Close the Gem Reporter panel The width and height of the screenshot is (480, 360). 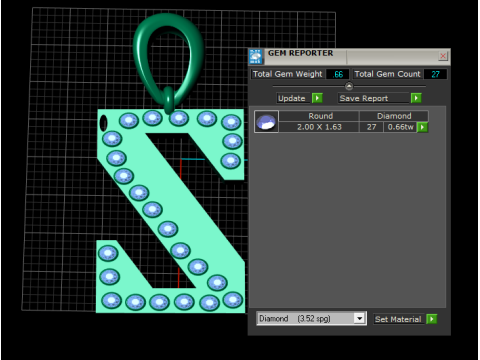443,56
